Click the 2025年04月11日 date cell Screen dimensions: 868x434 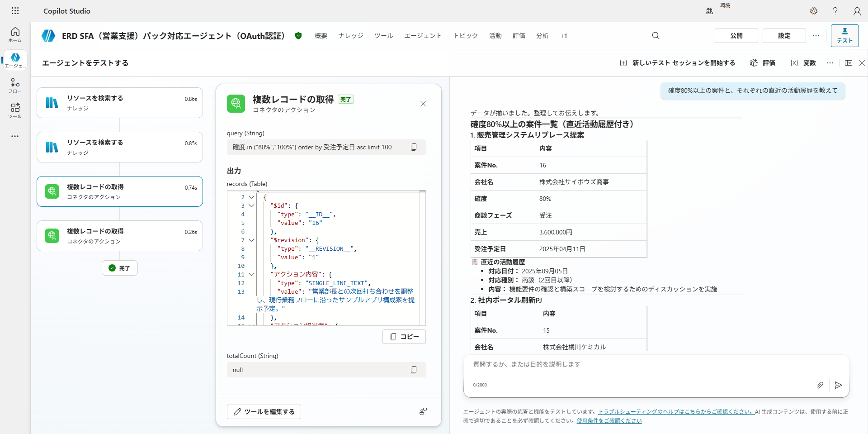[x=562, y=249]
